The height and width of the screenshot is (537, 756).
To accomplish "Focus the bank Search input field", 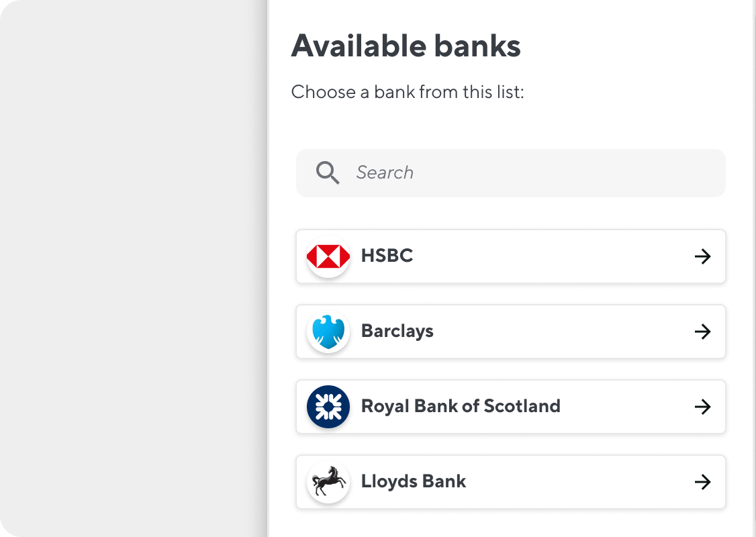I will click(510, 173).
